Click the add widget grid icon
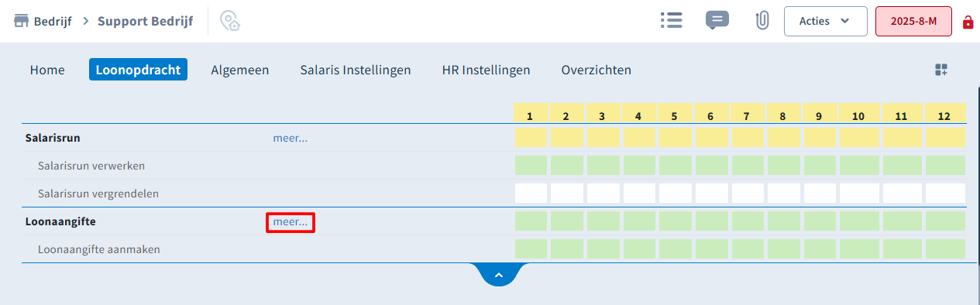This screenshot has width=980, height=305. point(941,70)
